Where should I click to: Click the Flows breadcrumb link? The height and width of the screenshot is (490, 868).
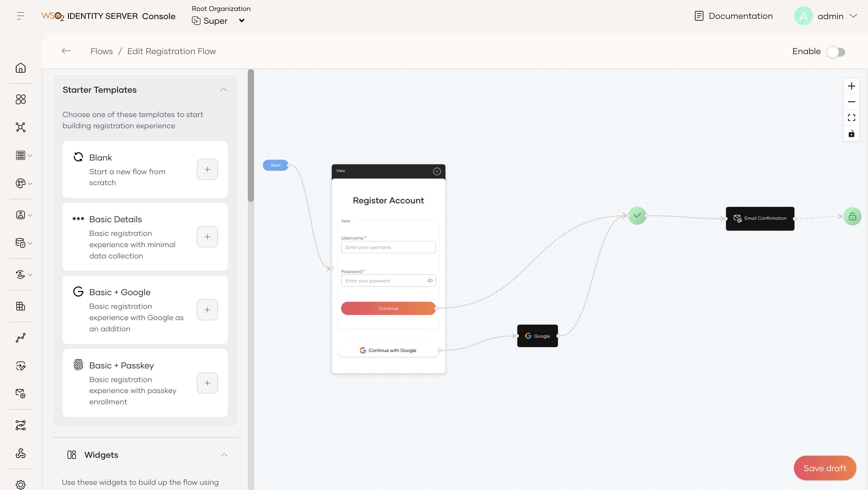tap(101, 51)
